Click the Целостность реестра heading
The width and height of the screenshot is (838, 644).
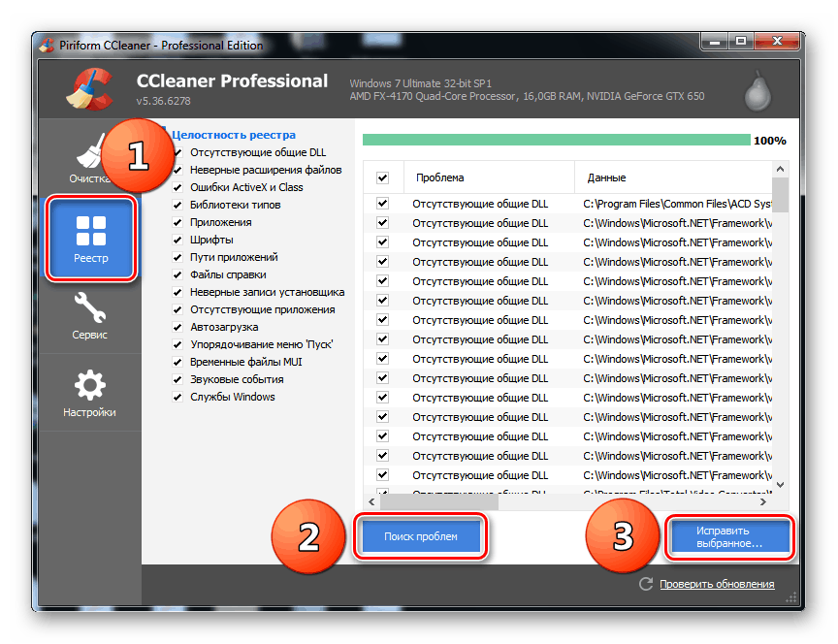pos(234,135)
